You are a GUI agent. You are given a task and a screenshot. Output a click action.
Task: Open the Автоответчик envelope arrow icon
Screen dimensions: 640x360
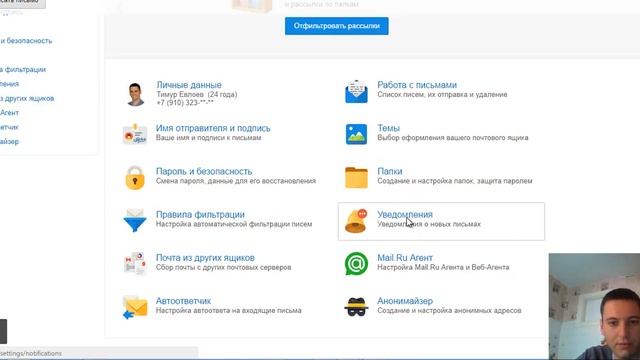click(x=135, y=307)
